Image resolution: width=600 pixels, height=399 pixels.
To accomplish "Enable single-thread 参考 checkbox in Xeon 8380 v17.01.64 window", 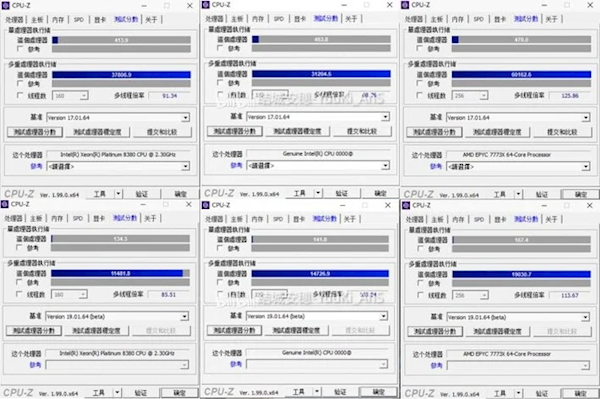I will [x=20, y=49].
